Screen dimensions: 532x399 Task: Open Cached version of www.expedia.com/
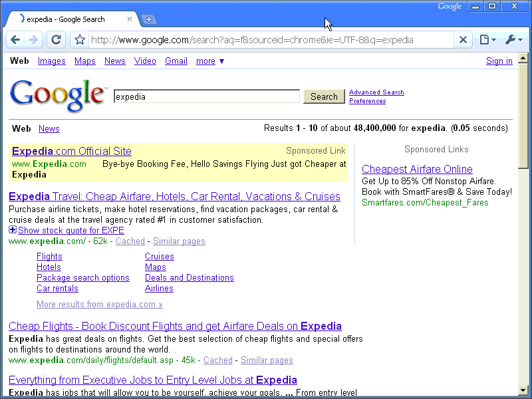(130, 241)
